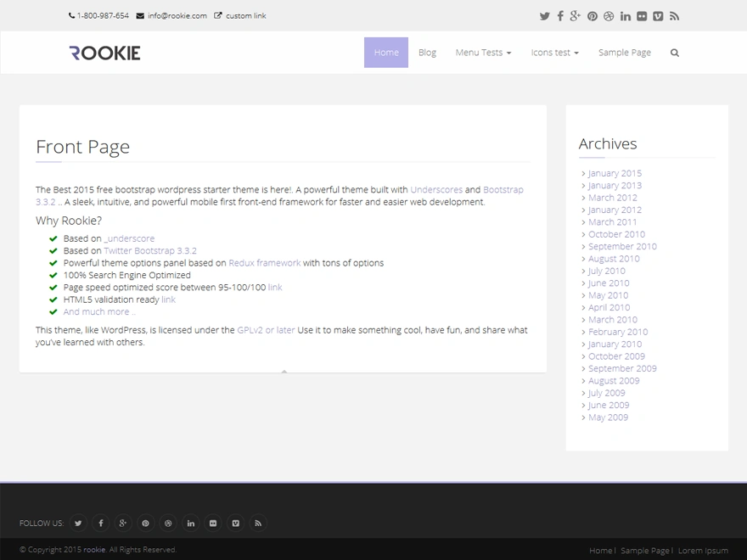This screenshot has width=747, height=560.
Task: Click the link after page speed score
Action: [275, 288]
